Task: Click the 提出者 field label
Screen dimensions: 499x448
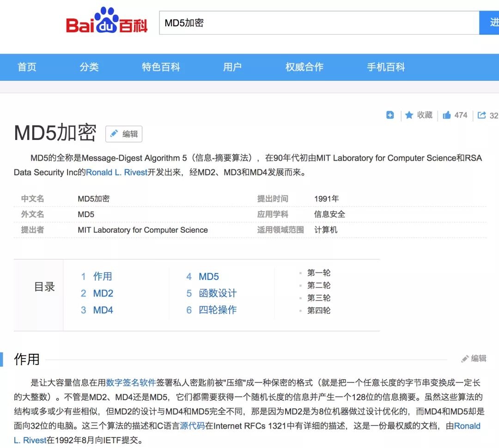Action: 32,230
